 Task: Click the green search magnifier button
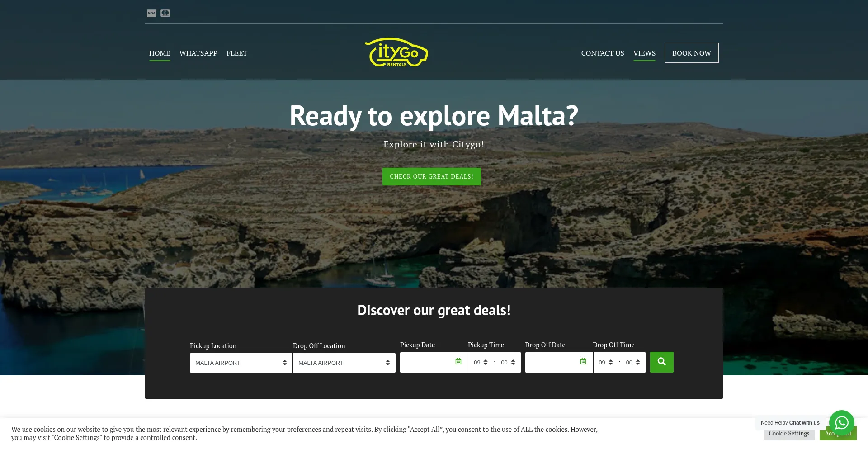click(x=661, y=362)
